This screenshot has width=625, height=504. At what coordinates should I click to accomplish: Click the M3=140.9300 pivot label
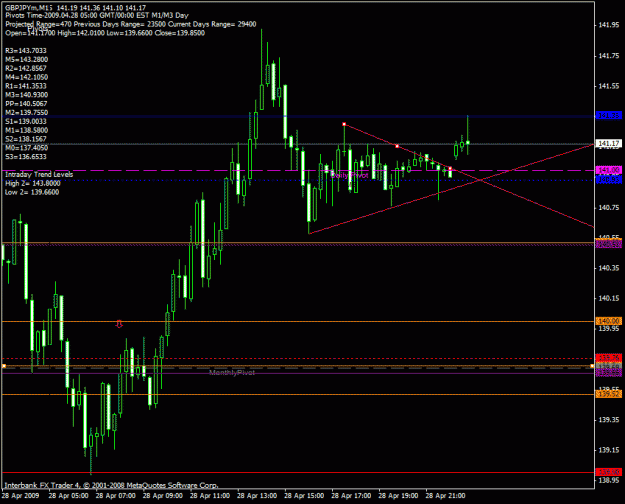pyautogui.click(x=27, y=94)
